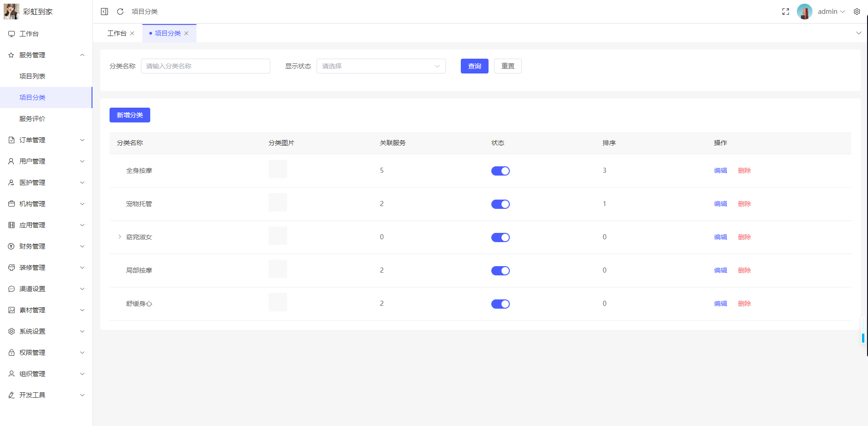Toggle the status switch for 全身按摩
This screenshot has width=868, height=426.
(x=500, y=171)
